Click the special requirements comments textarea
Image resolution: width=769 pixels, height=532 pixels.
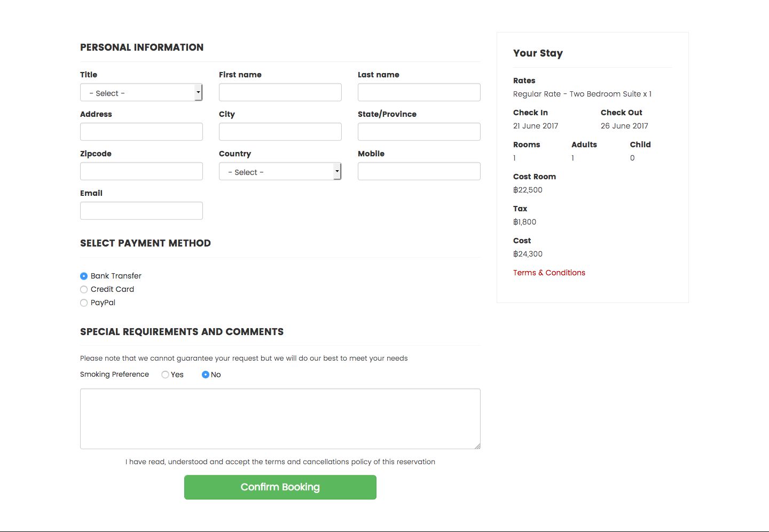pos(280,418)
